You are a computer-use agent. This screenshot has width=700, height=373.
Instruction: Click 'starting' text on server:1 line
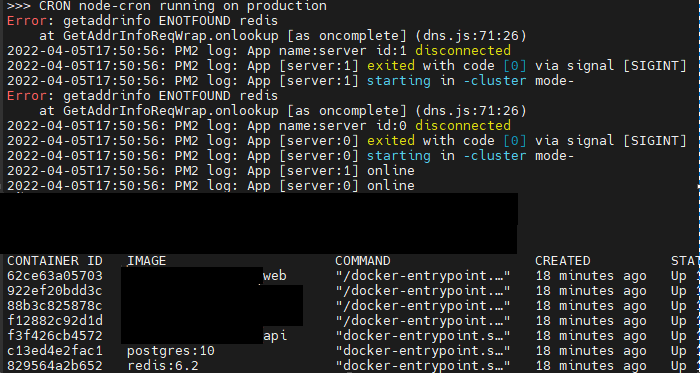(399, 81)
